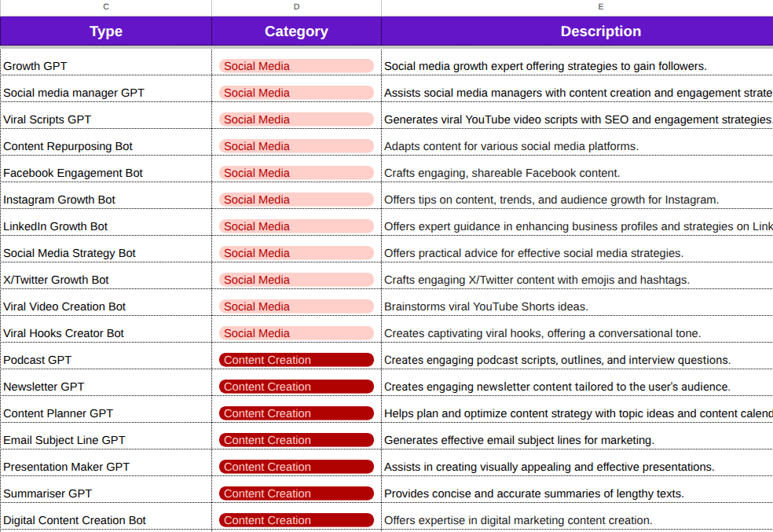Open Content Creation chip for Podcast GPT
This screenshot has width=773, height=532.
tap(296, 360)
